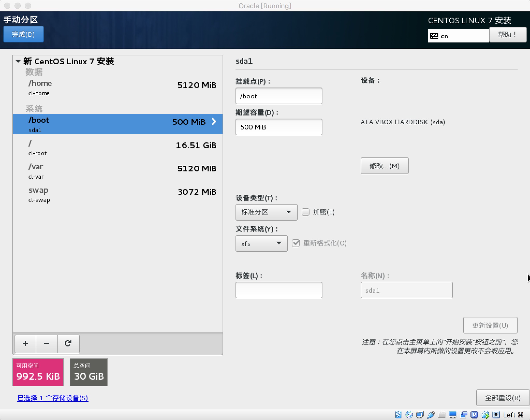This screenshot has height=420, width=530.
Task: Click the 数据 category heading
Action: tap(34, 72)
